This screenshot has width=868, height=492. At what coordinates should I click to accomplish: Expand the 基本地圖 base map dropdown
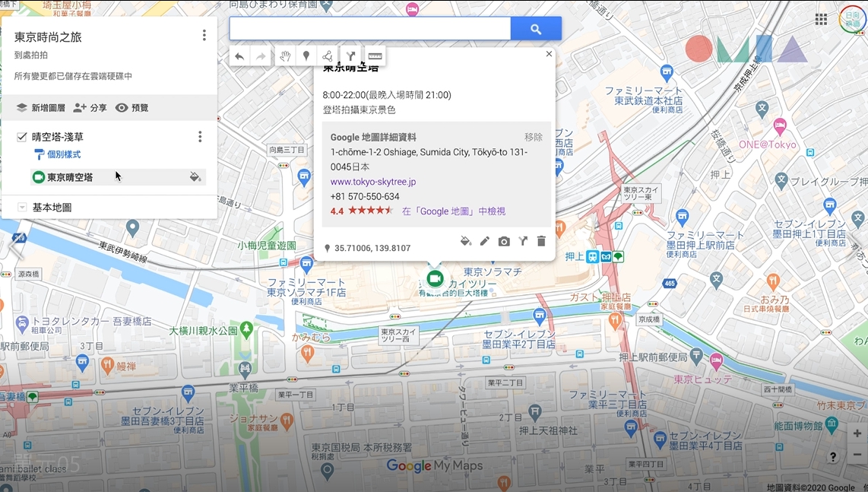22,207
